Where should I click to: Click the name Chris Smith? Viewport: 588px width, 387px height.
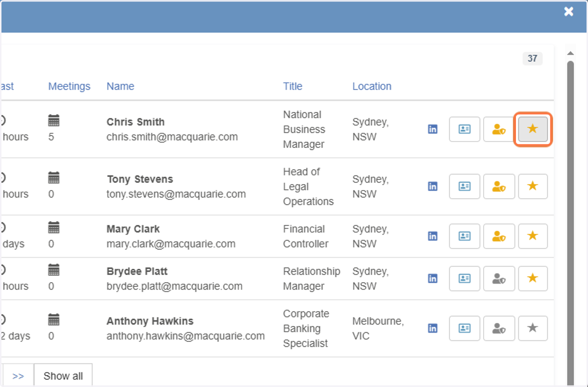pos(136,122)
